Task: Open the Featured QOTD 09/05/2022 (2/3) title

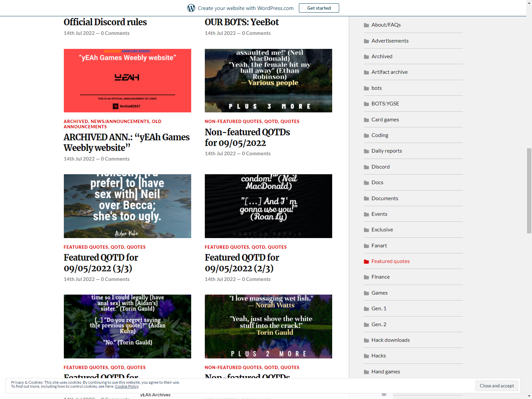Action: (x=242, y=263)
